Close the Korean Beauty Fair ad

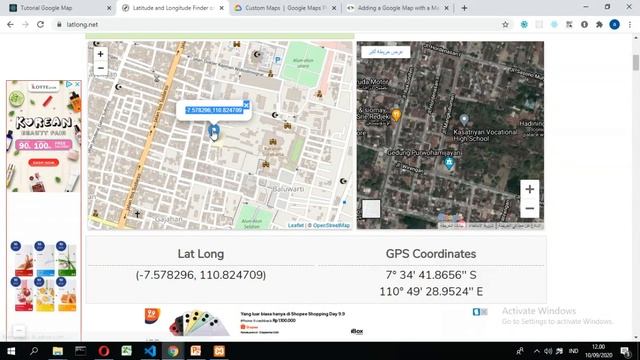[77, 84]
